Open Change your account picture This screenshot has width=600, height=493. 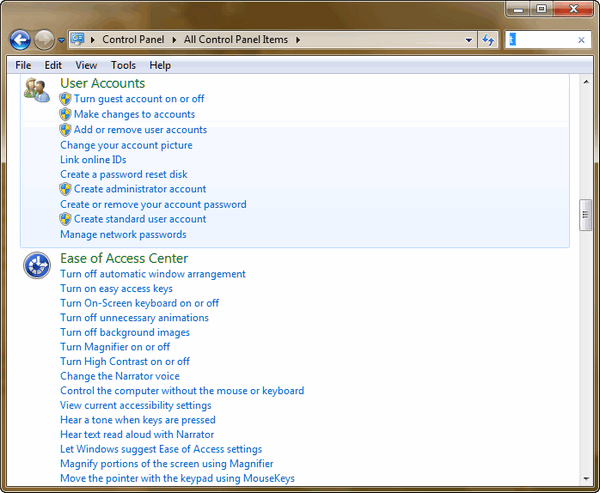point(126,145)
